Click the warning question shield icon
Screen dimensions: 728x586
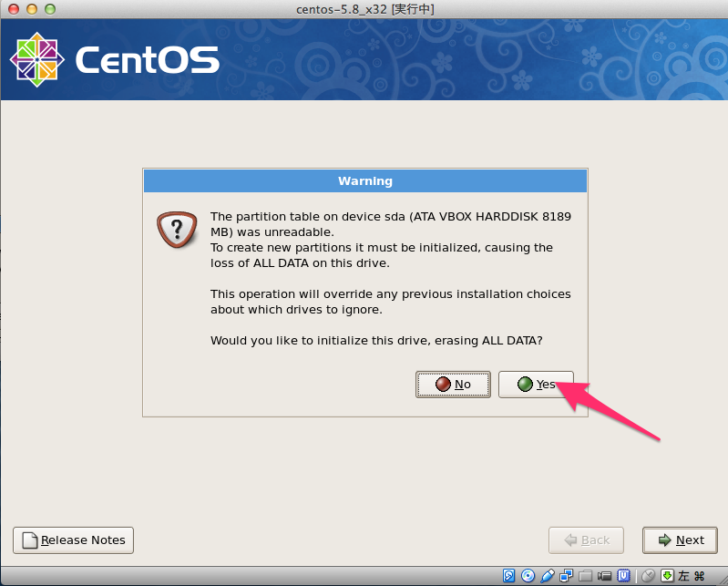177,230
